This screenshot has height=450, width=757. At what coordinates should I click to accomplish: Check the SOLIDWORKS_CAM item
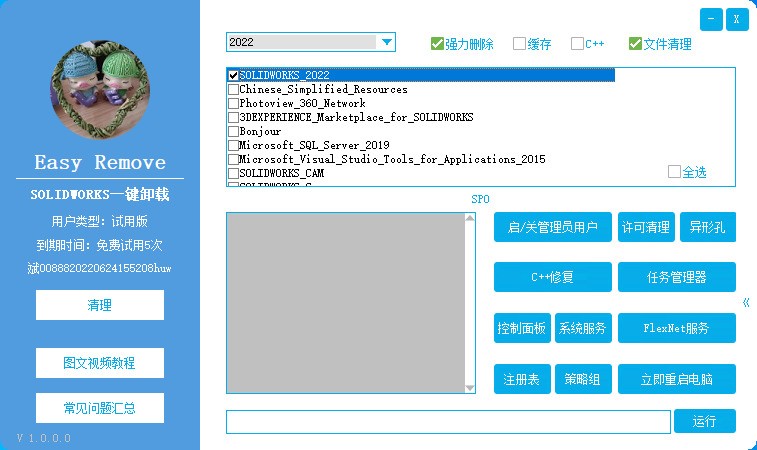click(233, 173)
